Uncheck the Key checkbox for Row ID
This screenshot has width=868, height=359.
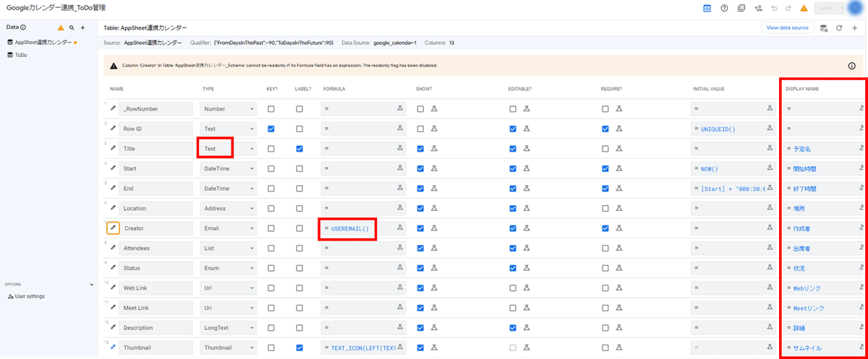click(x=271, y=129)
